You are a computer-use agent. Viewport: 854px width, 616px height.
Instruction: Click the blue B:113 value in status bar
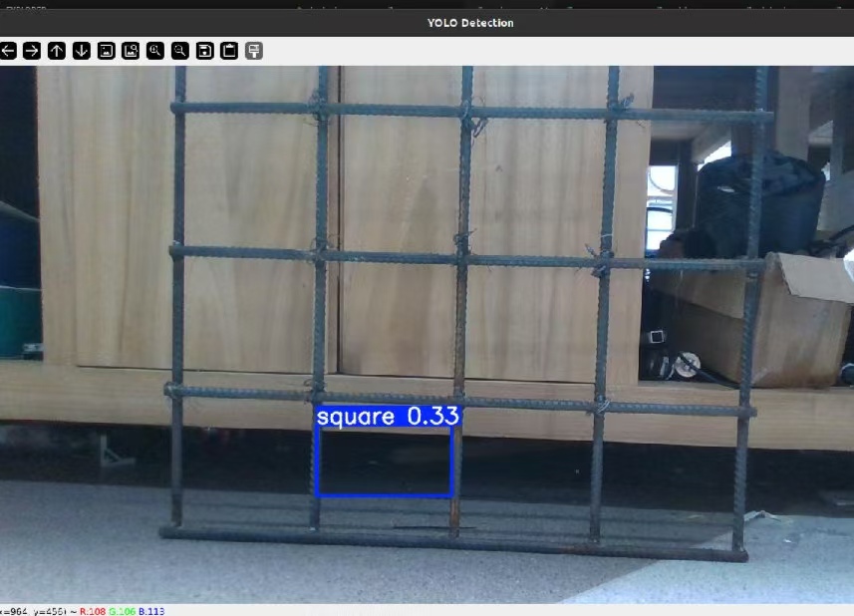click(151, 611)
